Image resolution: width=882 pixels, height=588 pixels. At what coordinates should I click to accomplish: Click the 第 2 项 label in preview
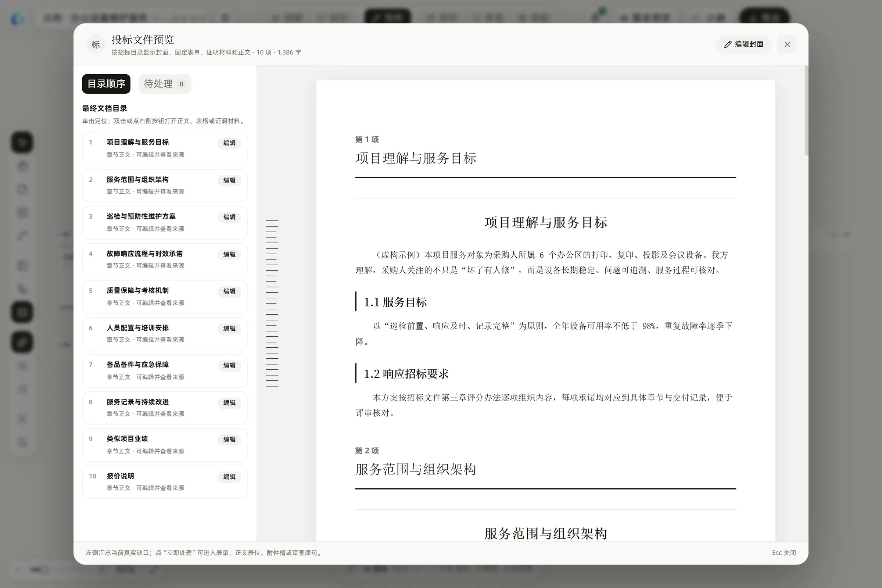(367, 451)
